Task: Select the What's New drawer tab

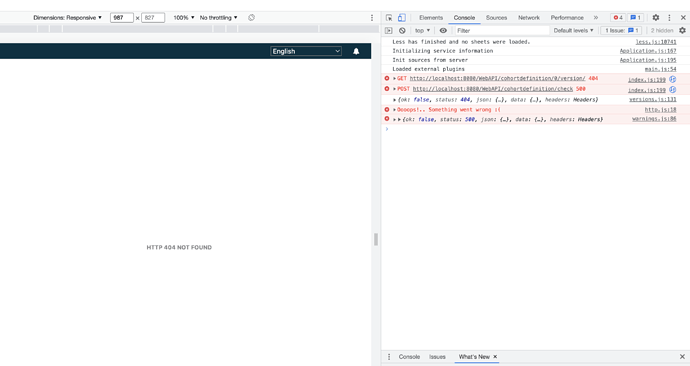Action: pos(474,357)
